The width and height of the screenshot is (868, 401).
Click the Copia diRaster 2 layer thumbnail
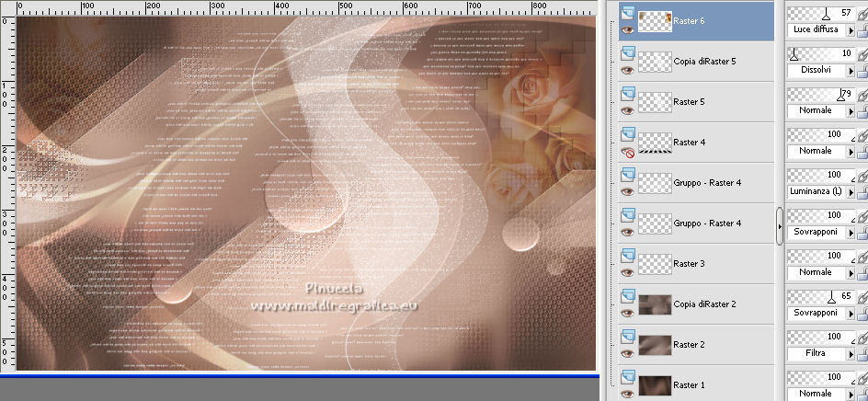tap(655, 304)
